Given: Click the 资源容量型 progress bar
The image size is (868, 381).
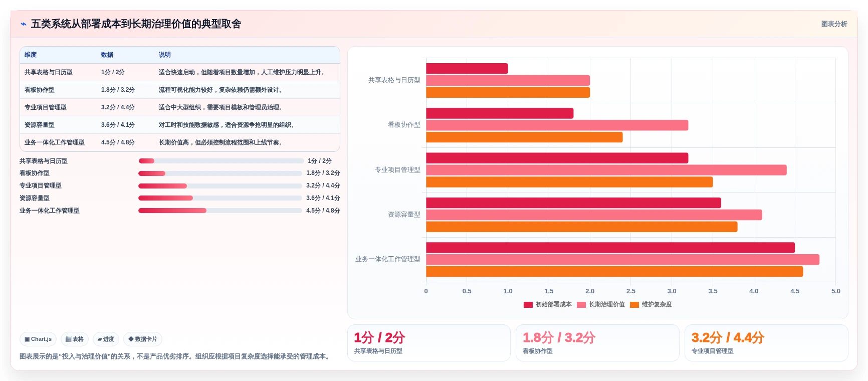Looking at the screenshot, I should [220, 198].
